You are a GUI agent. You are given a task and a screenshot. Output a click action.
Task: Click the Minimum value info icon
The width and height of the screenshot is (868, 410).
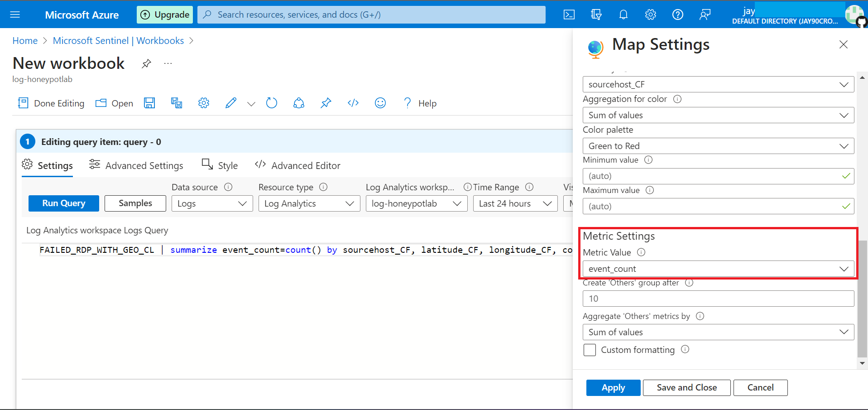click(x=648, y=159)
